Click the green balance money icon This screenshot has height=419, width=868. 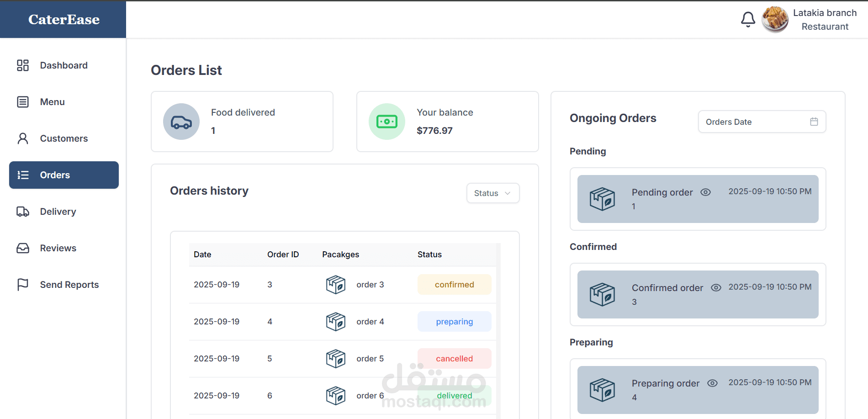(386, 122)
